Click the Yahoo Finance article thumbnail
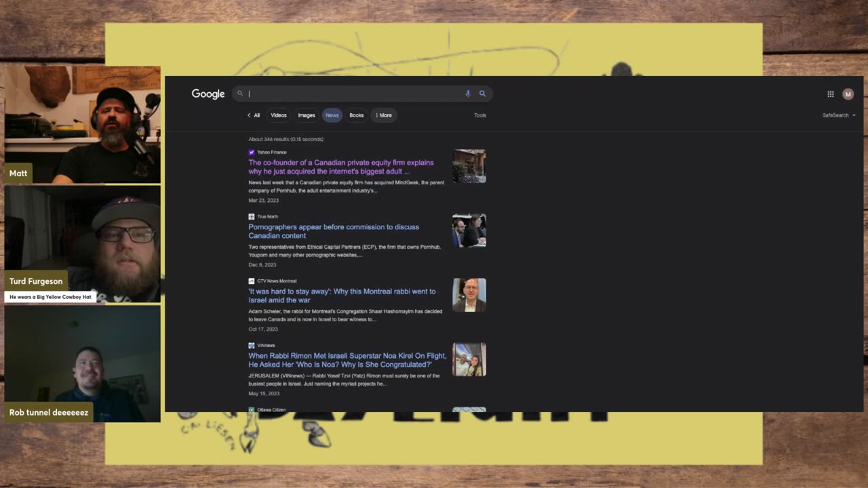Viewport: 868px width, 488px height. click(469, 166)
